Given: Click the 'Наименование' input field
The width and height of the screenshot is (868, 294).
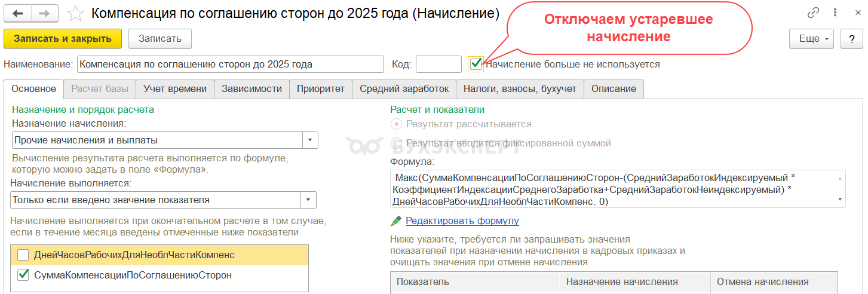Looking at the screenshot, I should (x=231, y=64).
